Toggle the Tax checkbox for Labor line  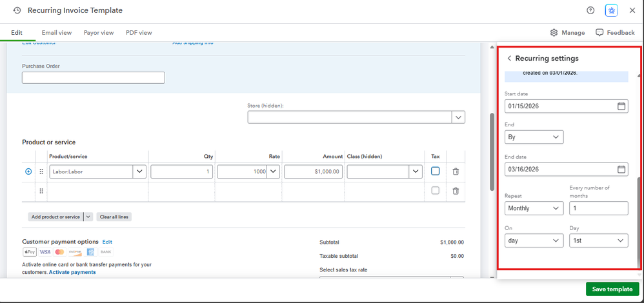(x=435, y=171)
